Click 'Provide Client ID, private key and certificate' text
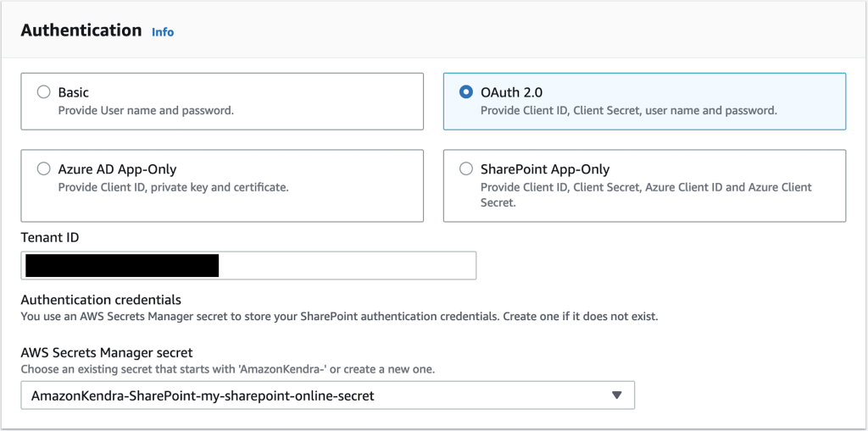Screen dimensions: 868x431 (x=173, y=187)
